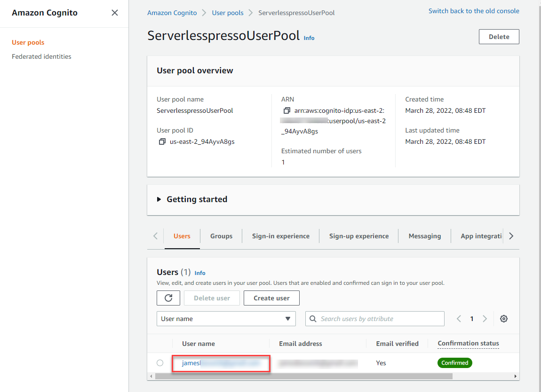541x392 pixels.
Task: Open the Sign-up experience tab
Action: (359, 236)
